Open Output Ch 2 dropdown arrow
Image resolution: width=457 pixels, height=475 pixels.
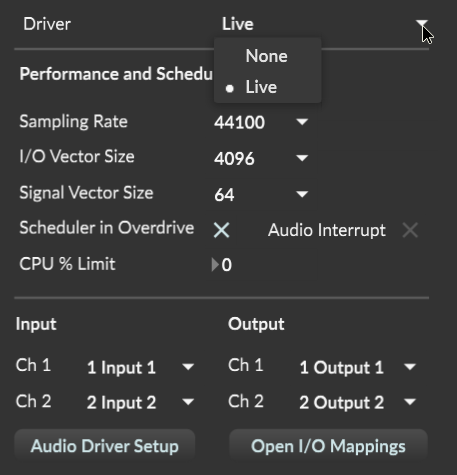[x=409, y=402]
